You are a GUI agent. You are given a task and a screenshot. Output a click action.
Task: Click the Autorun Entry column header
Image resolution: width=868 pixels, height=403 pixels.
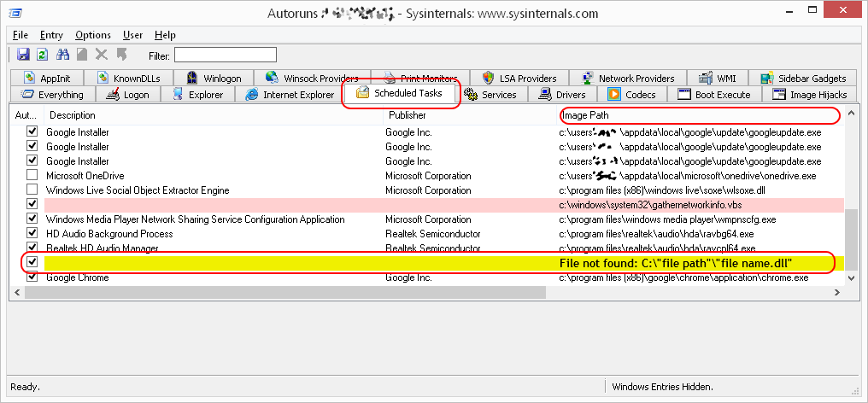tap(26, 115)
